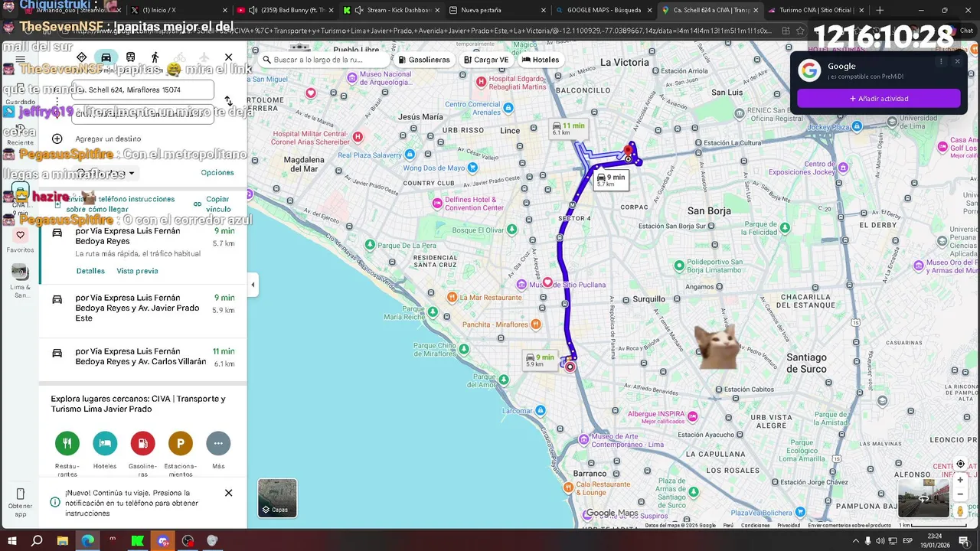Open Detalles for the fastest route
Screen dimensions: 980x551
point(90,271)
